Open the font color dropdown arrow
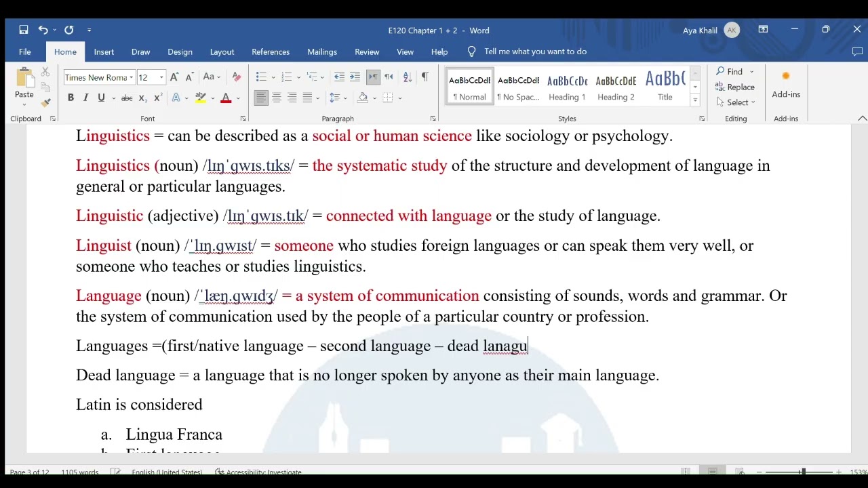This screenshot has height=488, width=868. (237, 98)
